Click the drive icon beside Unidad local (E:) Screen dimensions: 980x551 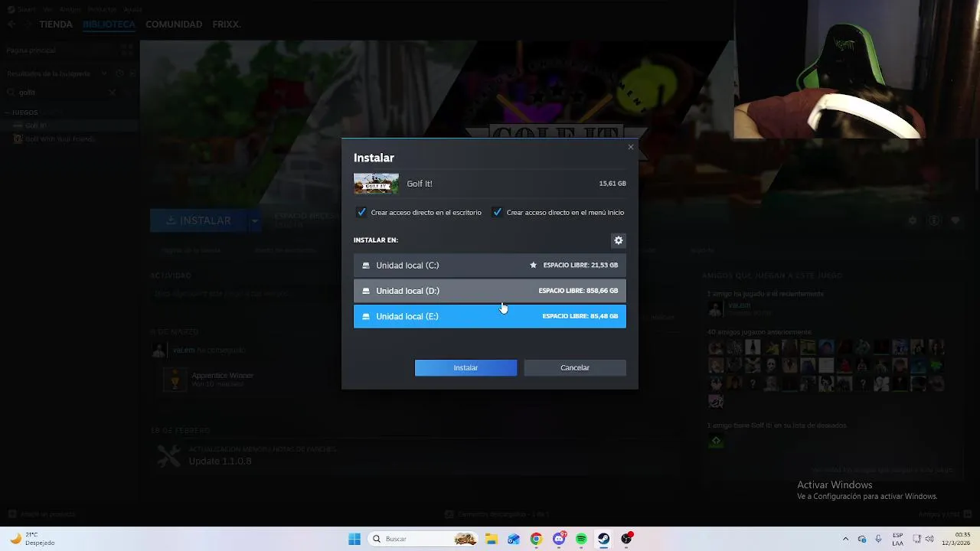point(366,316)
